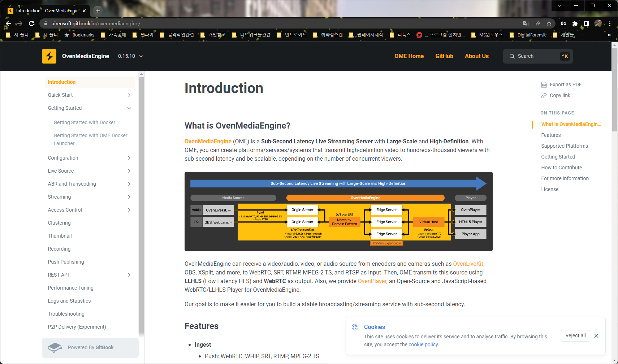Open the Push Publishing sidebar page

point(66,262)
